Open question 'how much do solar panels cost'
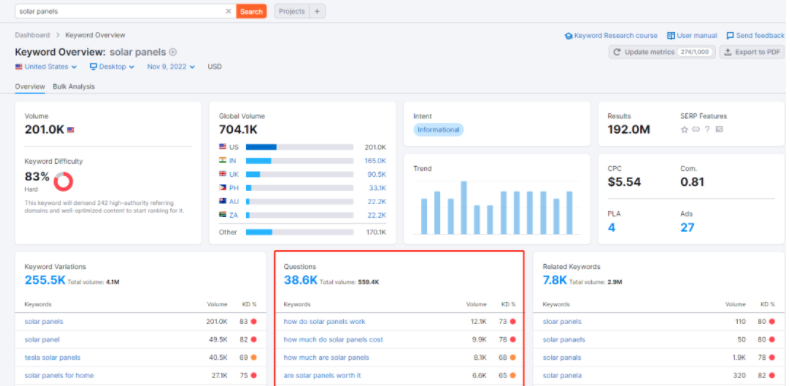Viewport: 790px width, 386px height. [333, 340]
